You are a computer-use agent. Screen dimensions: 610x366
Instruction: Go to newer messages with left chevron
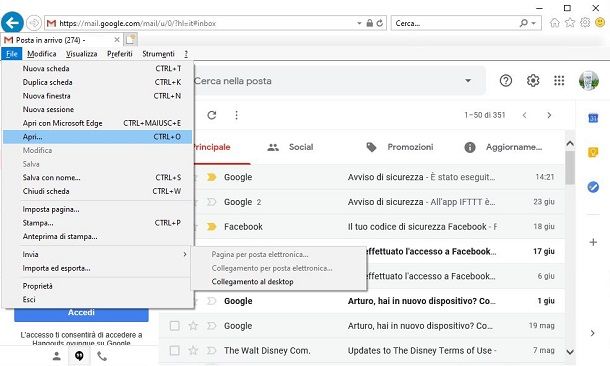(524, 115)
